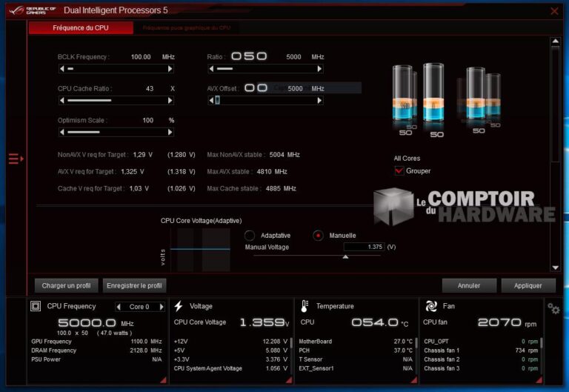This screenshot has width=569, height=392.
Task: Click the CPU fan 2070 rpm reading
Action: coord(507,322)
